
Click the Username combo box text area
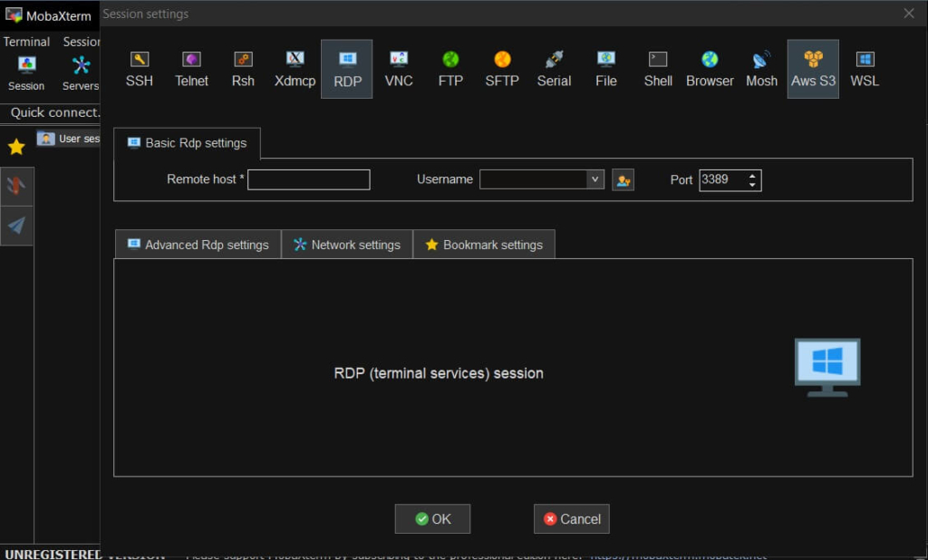533,179
